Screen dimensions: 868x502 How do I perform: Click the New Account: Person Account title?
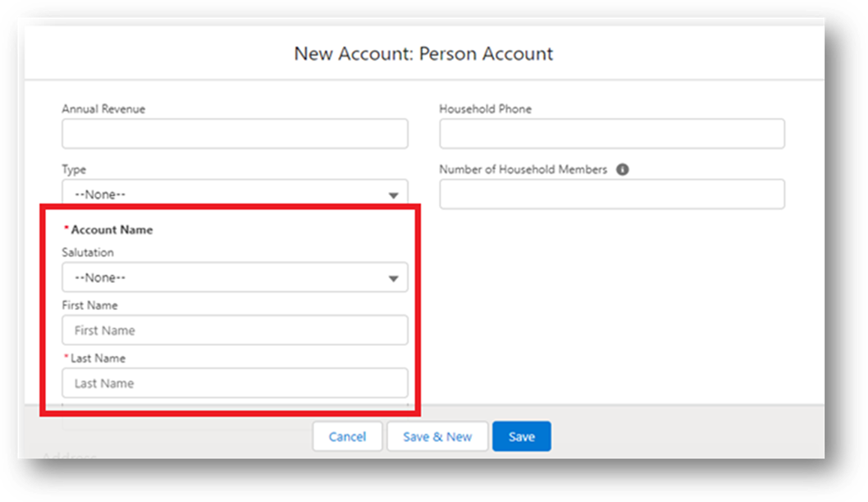coord(423,53)
